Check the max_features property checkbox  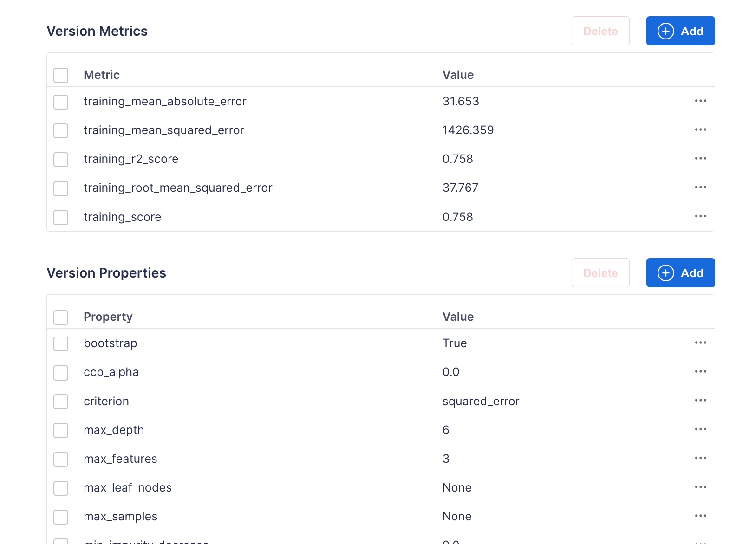click(61, 460)
